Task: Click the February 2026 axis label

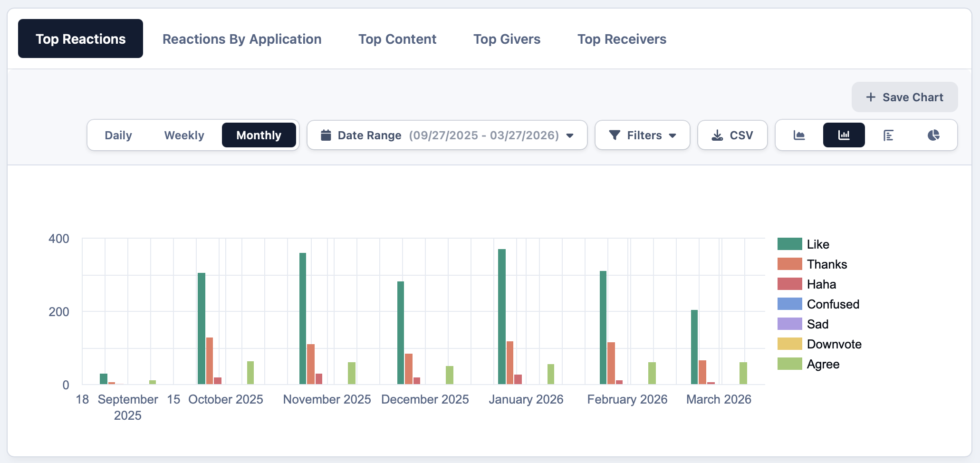Action: coord(627,399)
